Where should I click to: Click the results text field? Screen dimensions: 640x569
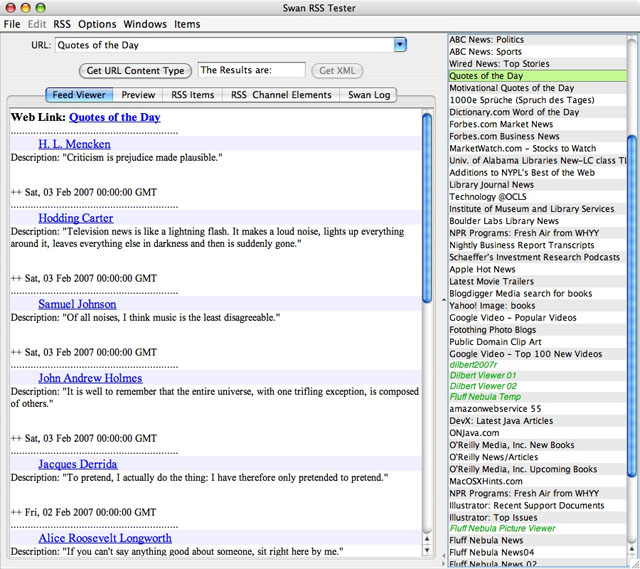(x=251, y=71)
